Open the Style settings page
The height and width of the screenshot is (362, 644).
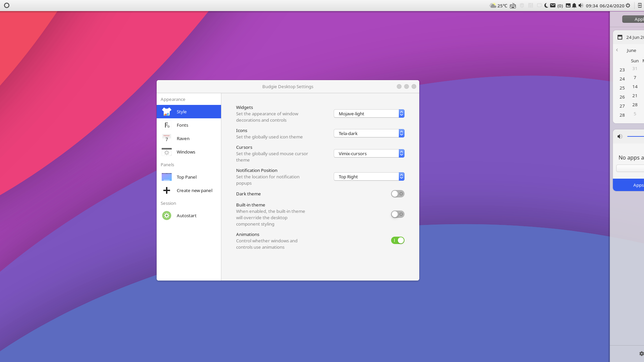(189, 112)
